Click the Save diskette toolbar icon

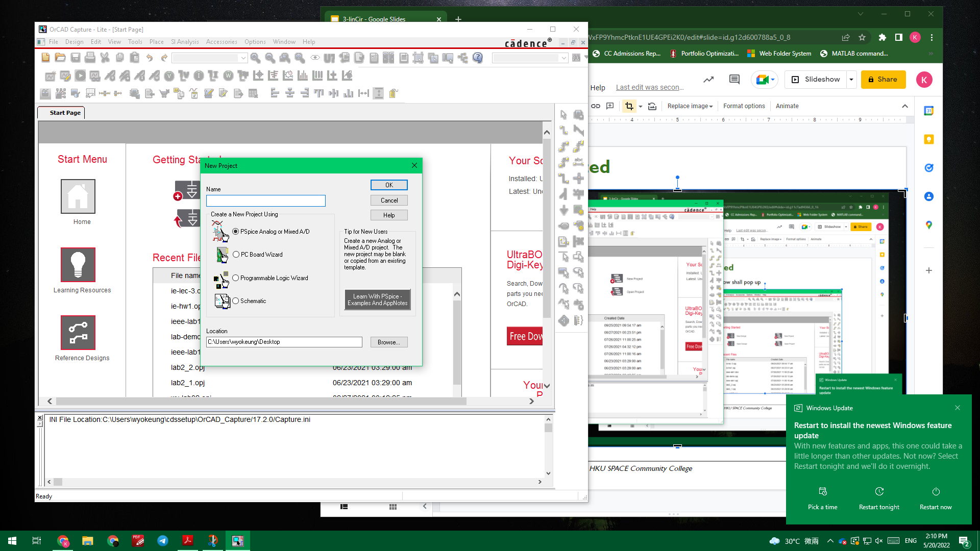tap(76, 58)
